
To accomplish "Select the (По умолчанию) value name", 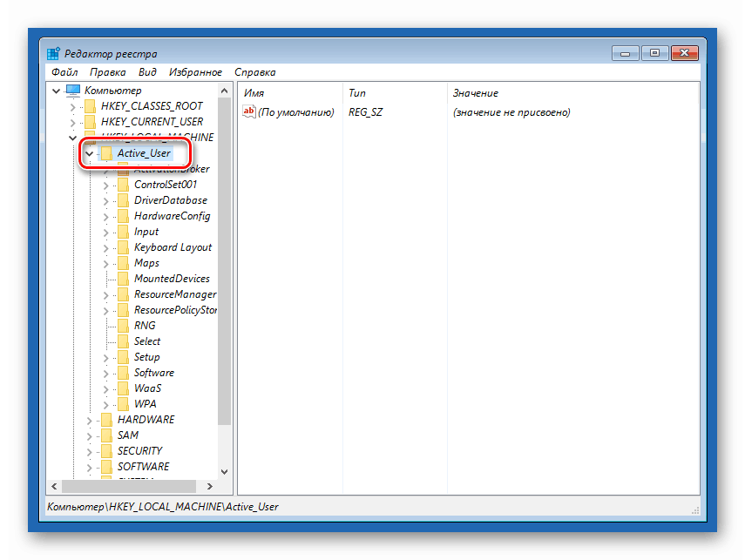I will pos(296,112).
